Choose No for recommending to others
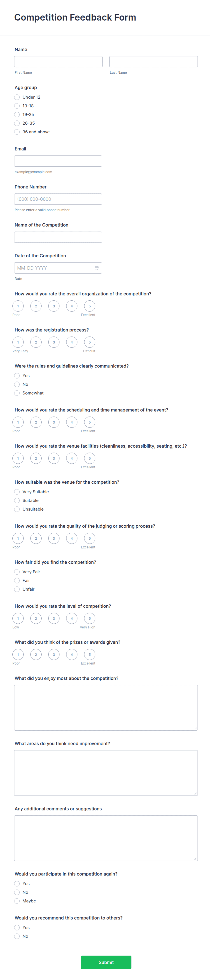 (x=17, y=936)
